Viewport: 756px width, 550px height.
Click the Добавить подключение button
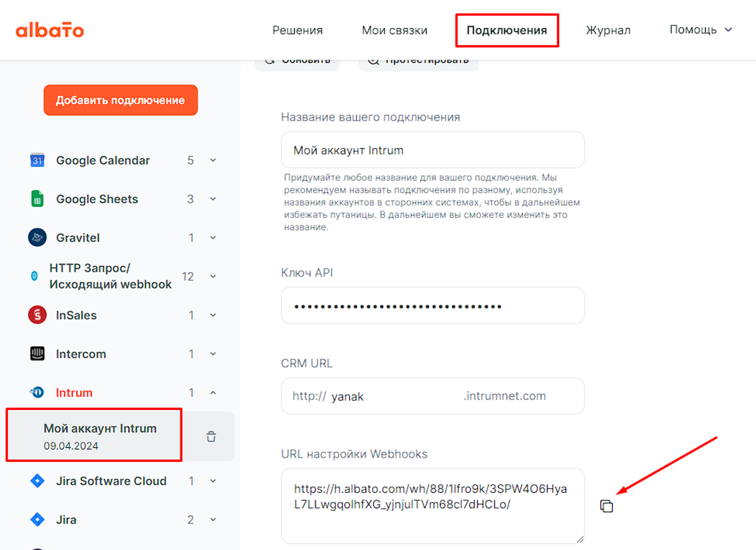[120, 100]
